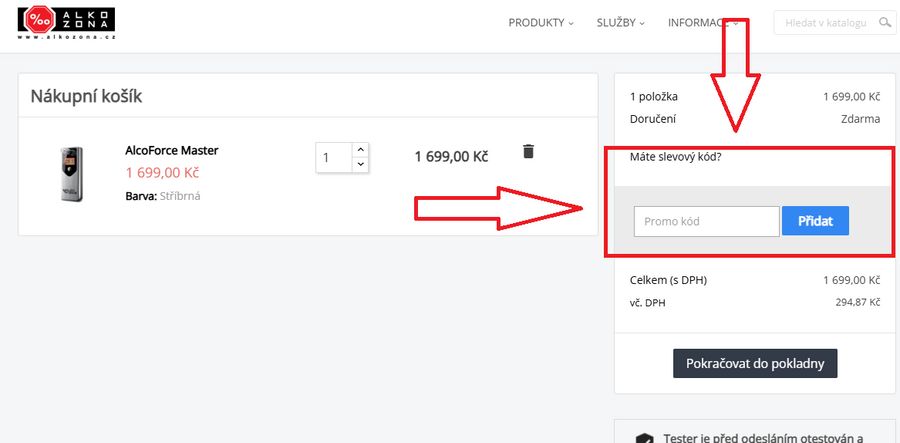Expand the PRODUKTY menu
The height and width of the screenshot is (443, 900).
point(540,23)
